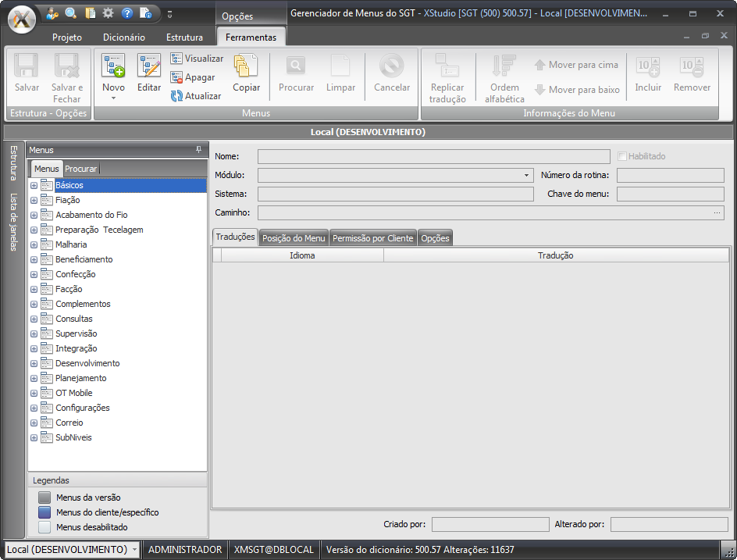
Task: Pin the Menus panel with pushpin icon
Action: 199,149
